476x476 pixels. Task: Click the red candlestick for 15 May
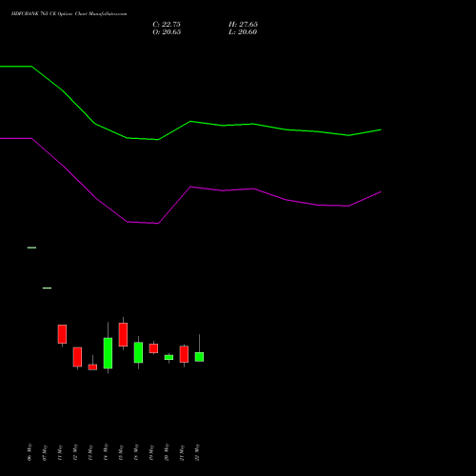[123, 334]
